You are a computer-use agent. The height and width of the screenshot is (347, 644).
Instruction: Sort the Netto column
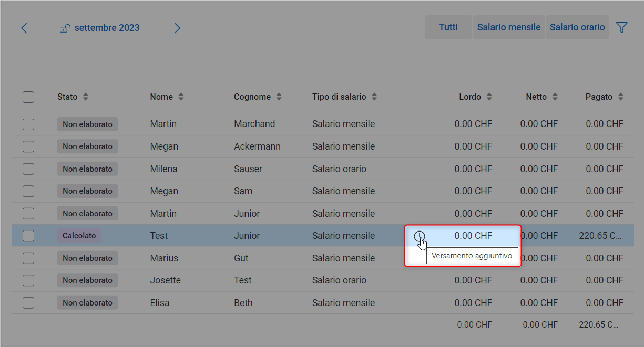(x=555, y=97)
